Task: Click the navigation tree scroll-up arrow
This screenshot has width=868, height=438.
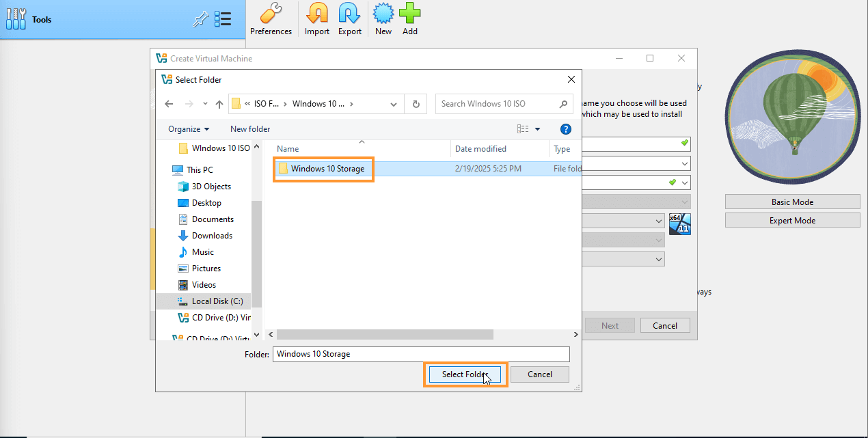Action: (257, 146)
